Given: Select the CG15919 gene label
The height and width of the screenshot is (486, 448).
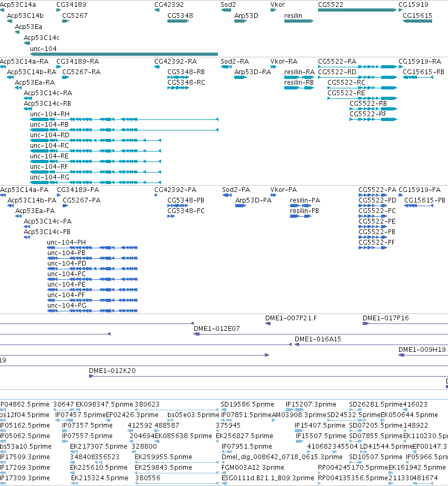Looking at the screenshot, I should (413, 5).
